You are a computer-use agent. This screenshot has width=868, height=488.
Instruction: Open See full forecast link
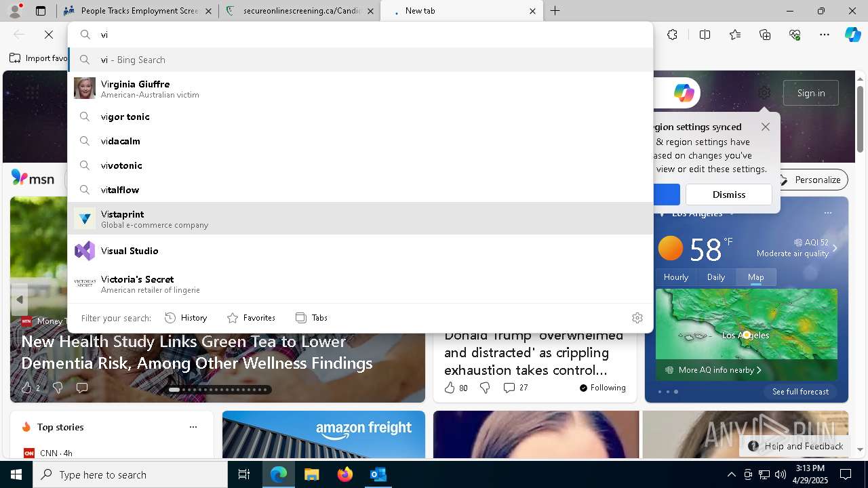click(x=800, y=392)
